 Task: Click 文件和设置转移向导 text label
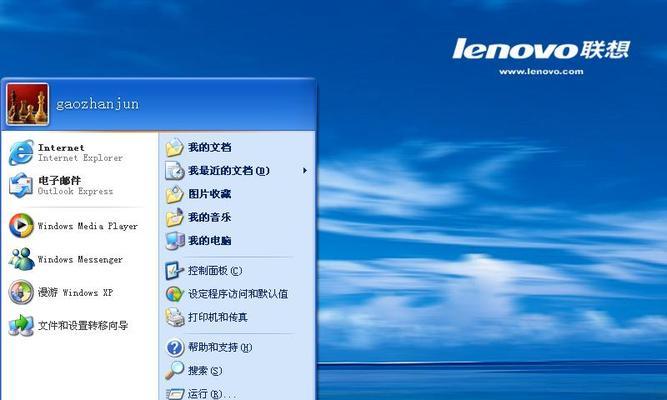[x=83, y=326]
